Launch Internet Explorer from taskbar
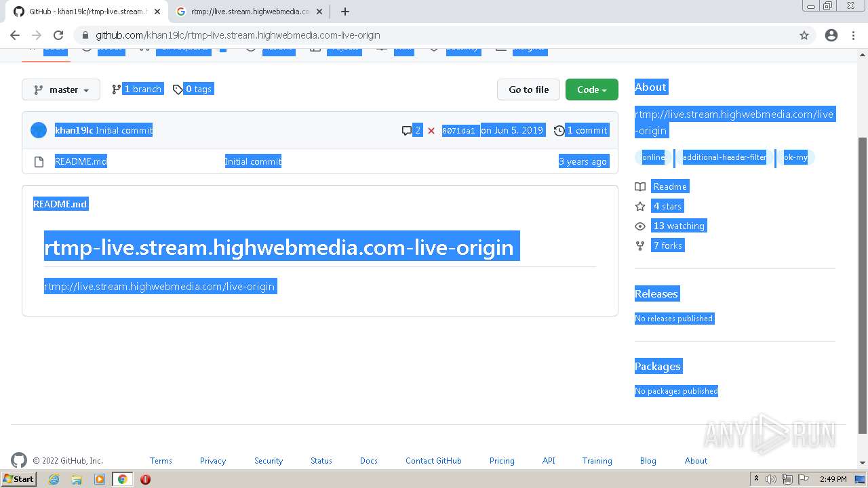The width and height of the screenshot is (868, 488). pyautogui.click(x=54, y=479)
